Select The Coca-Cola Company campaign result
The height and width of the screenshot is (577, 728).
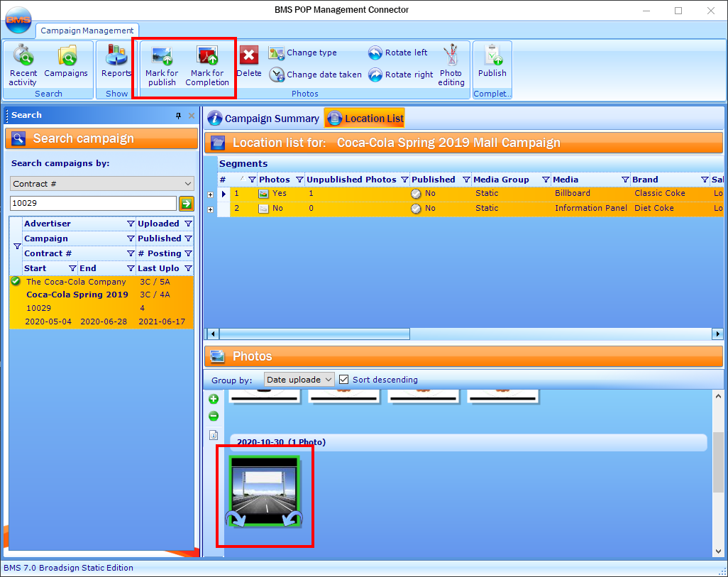click(101, 302)
